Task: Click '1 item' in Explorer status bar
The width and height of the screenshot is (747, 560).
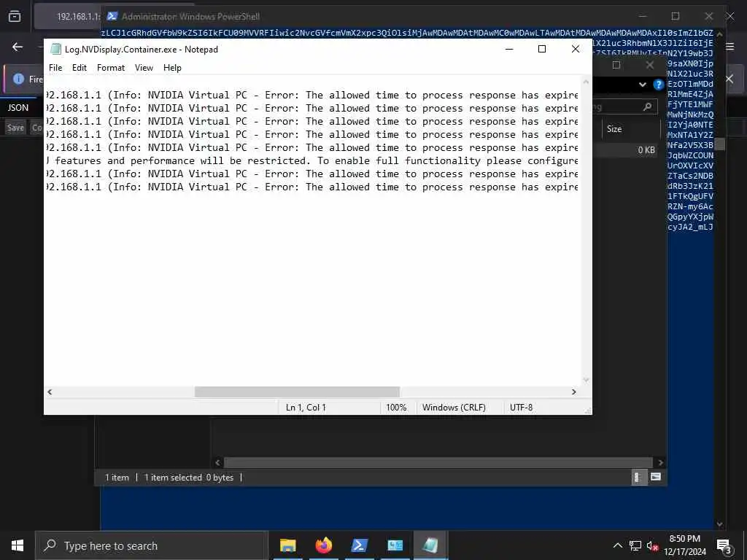Action: point(117,478)
